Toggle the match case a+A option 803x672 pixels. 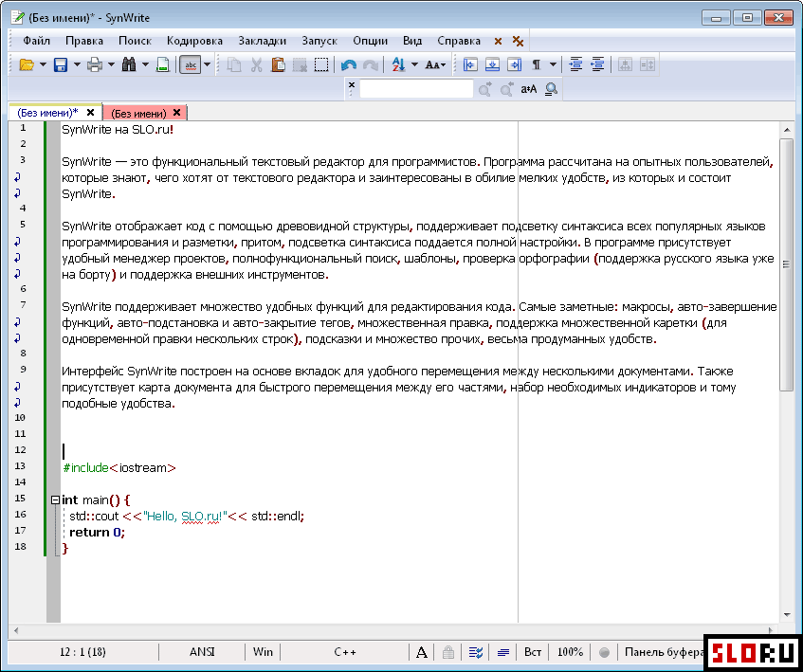pos(528,89)
